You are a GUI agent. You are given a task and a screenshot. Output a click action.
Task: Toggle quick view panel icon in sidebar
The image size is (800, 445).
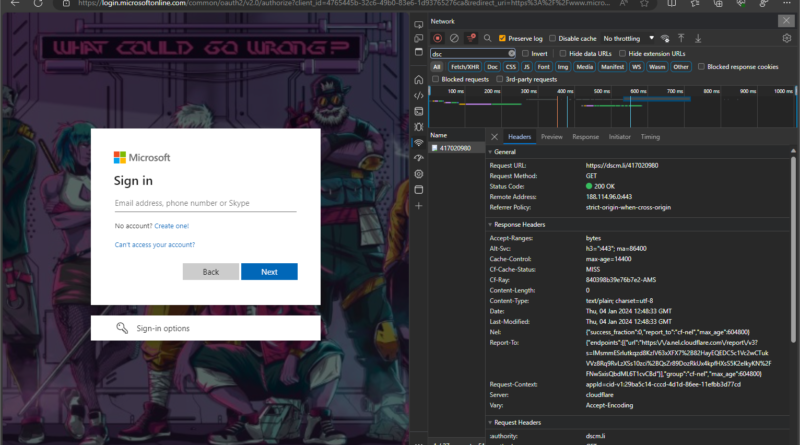tap(419, 52)
